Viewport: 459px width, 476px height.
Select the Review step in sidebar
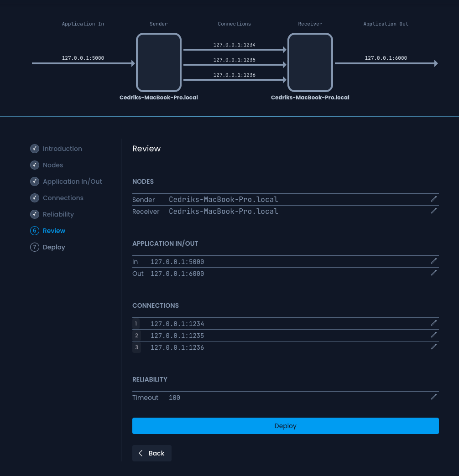coord(54,231)
